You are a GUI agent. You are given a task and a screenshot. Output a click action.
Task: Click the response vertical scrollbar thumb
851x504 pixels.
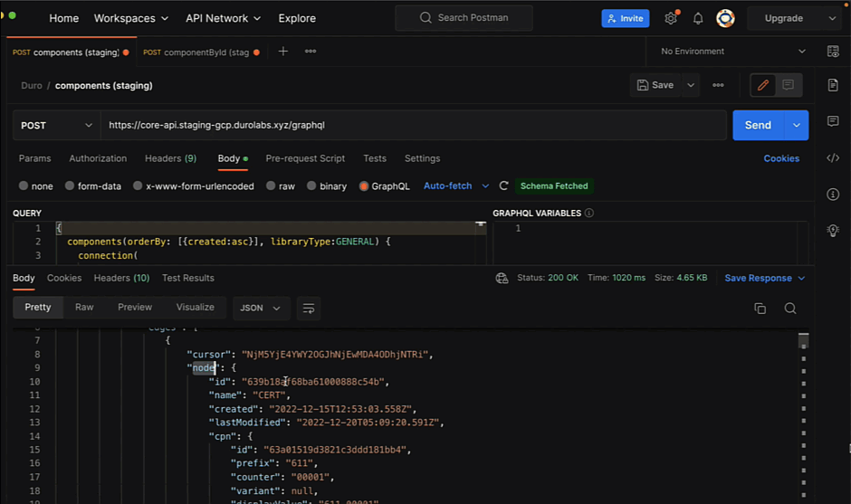click(803, 341)
